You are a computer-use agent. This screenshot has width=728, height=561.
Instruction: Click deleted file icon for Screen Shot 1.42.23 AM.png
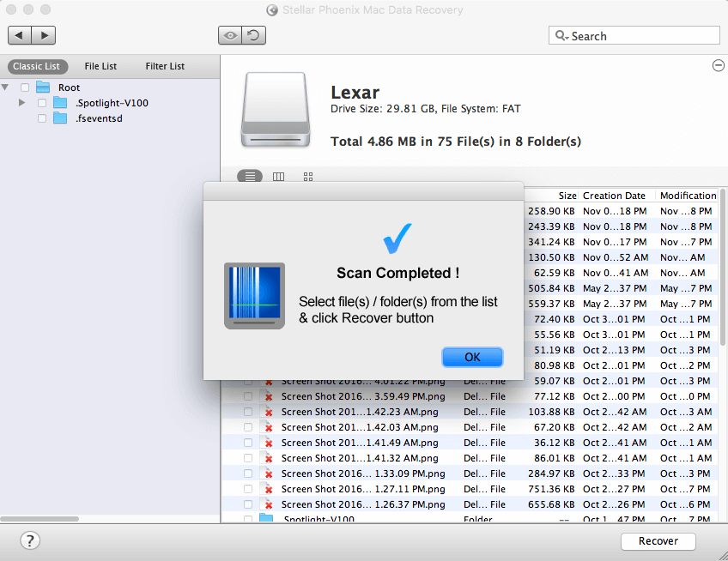pos(266,411)
